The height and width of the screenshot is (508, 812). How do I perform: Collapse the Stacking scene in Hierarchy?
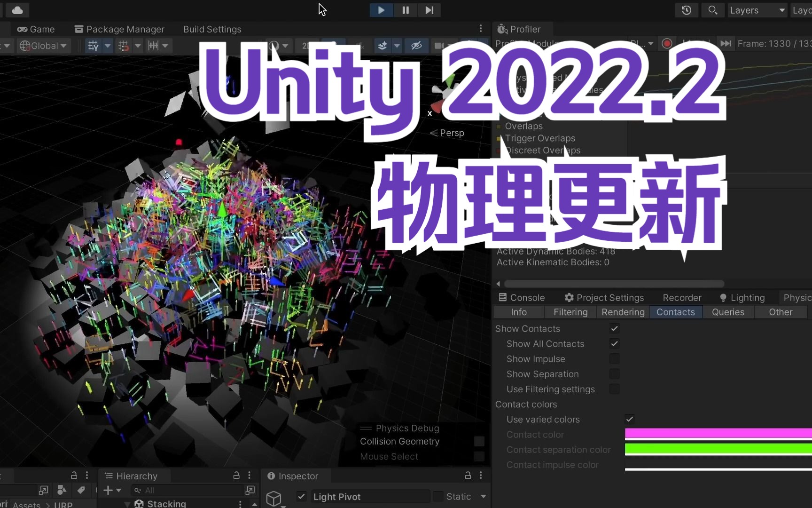[x=127, y=504]
